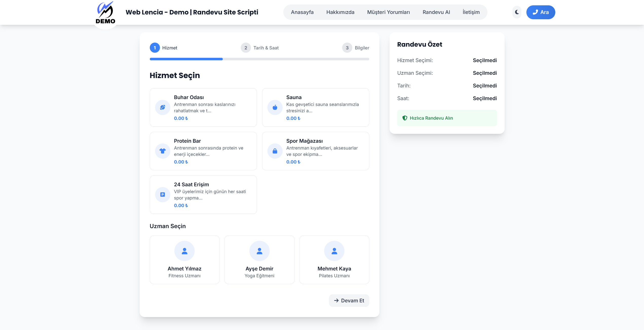
Task: Click the Sauna apple icon
Action: tap(275, 107)
